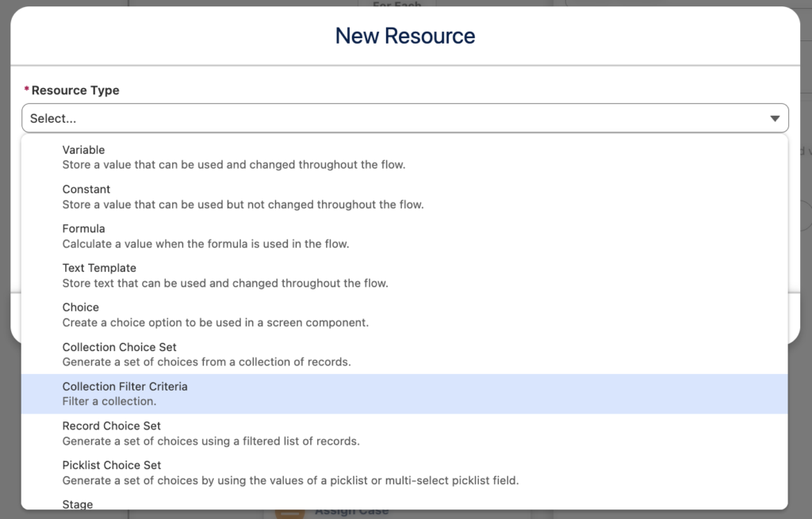This screenshot has height=519, width=812.
Task: Open the Resource Type combo box
Action: click(x=404, y=118)
